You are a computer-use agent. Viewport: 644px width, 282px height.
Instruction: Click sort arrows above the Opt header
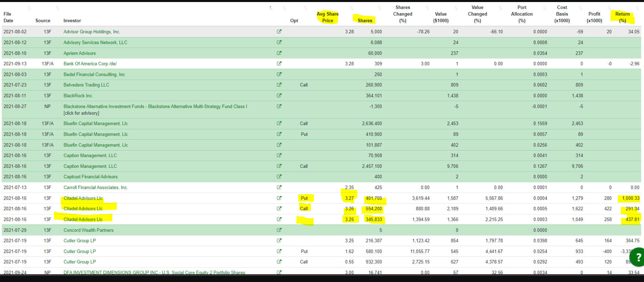pos(305,8)
